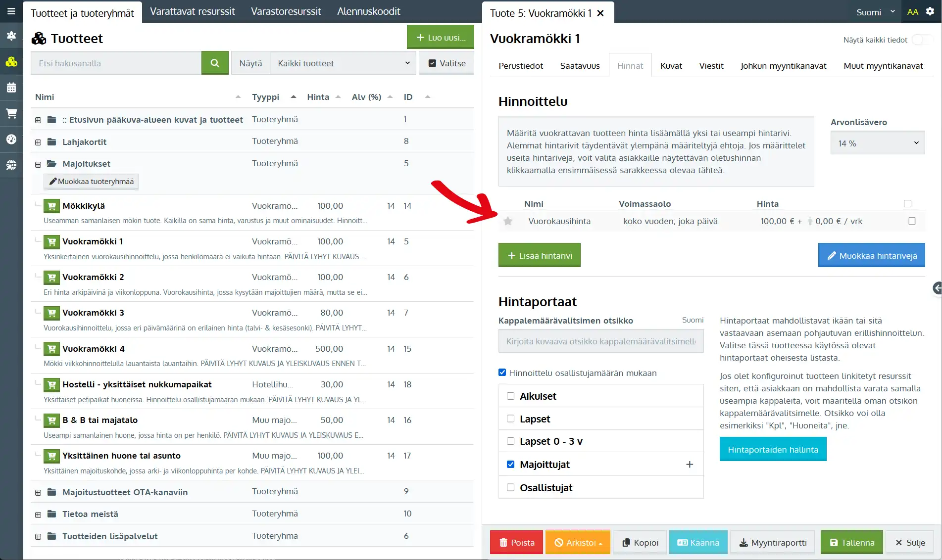Open the Arvonlisävero 14 % dropdown
Screen dimensions: 942x560
877,143
